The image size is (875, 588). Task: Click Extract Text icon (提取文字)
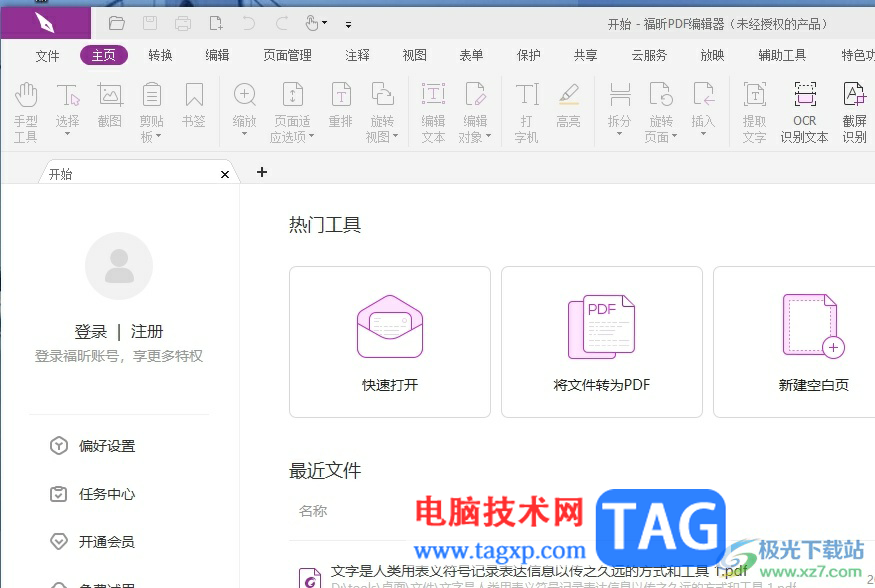click(x=754, y=112)
